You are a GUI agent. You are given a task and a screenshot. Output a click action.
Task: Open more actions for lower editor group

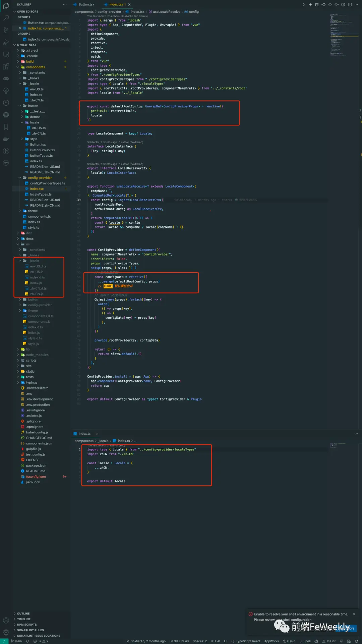[x=356, y=434]
